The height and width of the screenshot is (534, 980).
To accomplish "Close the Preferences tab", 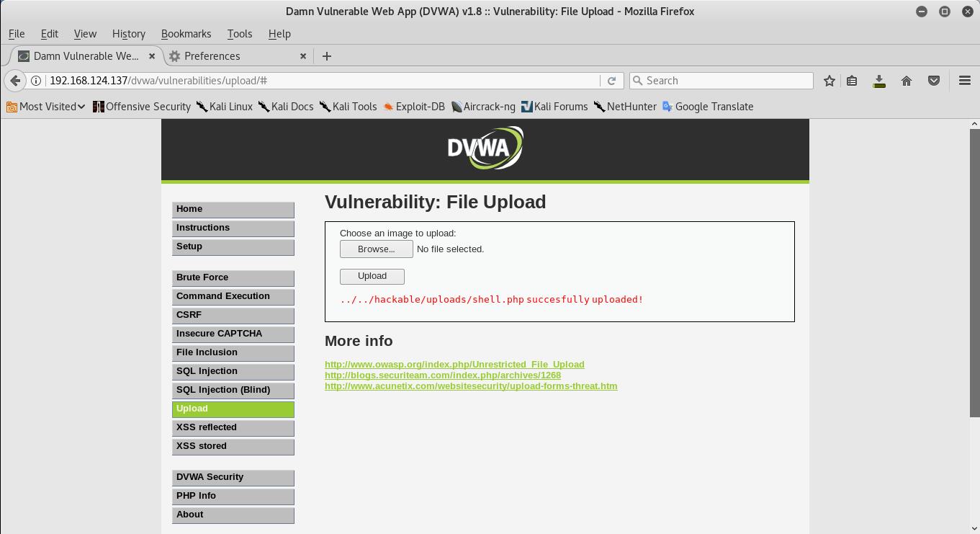I will [303, 56].
